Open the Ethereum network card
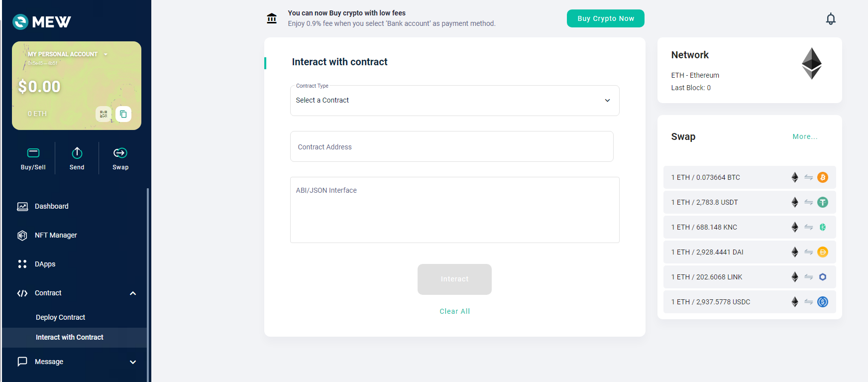This screenshot has height=382, width=868. click(x=750, y=70)
